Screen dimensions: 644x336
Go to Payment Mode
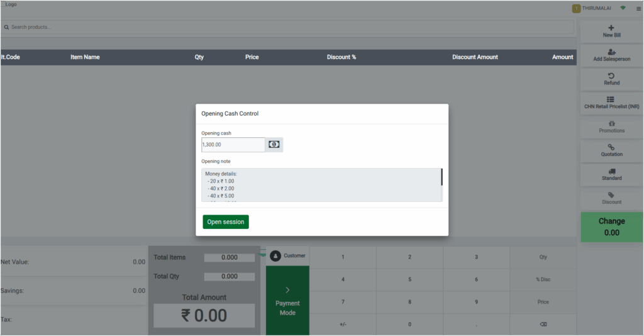click(x=287, y=300)
